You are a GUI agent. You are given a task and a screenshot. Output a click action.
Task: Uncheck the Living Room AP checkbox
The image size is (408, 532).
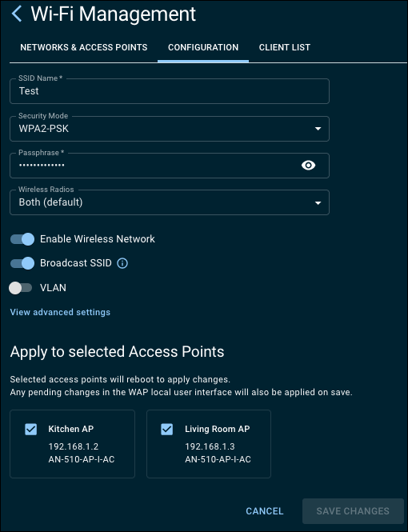tap(167, 429)
